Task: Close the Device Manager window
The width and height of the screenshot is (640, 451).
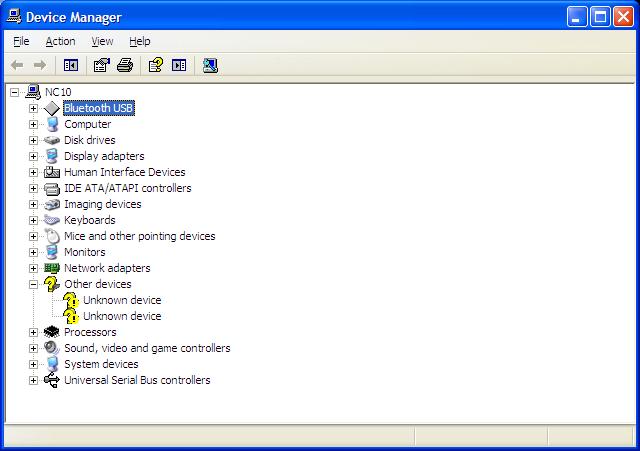Action: point(623,17)
